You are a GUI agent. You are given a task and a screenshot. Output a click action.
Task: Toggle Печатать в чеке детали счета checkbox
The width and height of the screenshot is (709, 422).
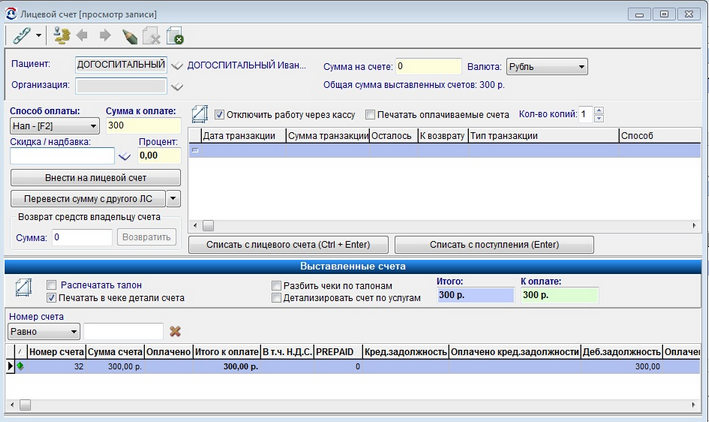pos(52,298)
